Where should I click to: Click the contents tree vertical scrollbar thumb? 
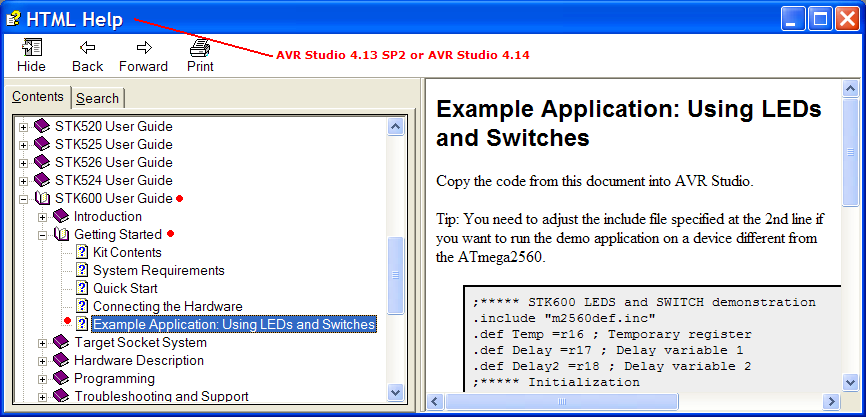pos(395,275)
